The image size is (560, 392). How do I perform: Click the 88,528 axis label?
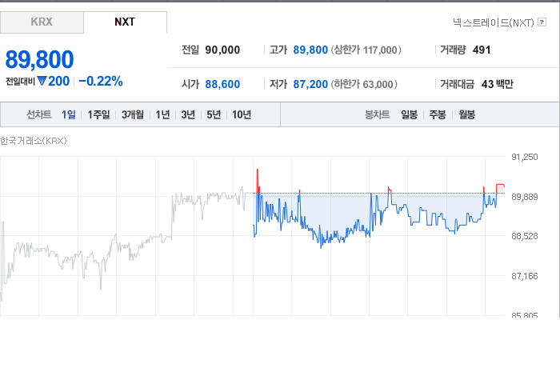click(525, 236)
